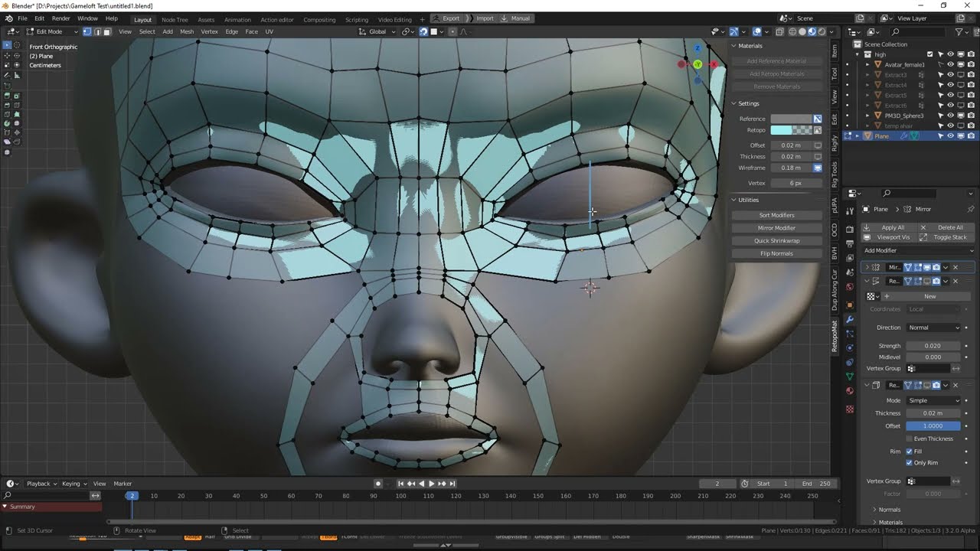The width and height of the screenshot is (980, 551).
Task: Open the Mode Simple dropdown
Action: coord(933,400)
